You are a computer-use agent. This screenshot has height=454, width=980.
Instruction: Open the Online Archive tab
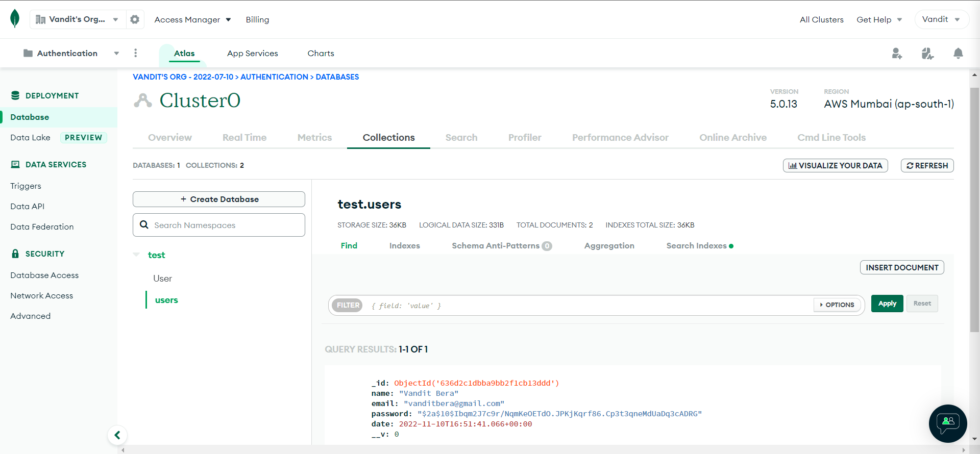click(733, 137)
